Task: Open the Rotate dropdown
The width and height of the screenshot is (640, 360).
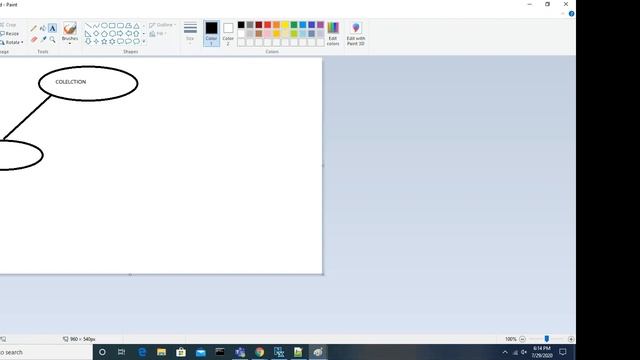Action: click(x=12, y=42)
